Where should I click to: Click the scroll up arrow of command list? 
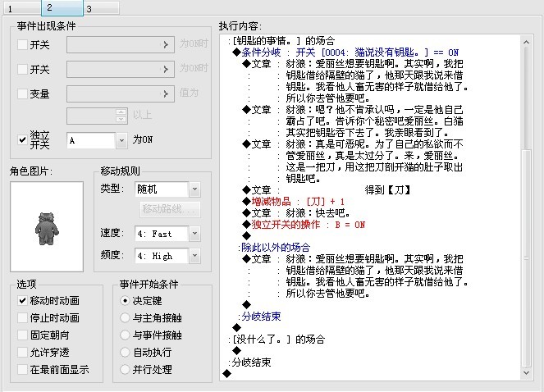pyautogui.click(x=526, y=42)
